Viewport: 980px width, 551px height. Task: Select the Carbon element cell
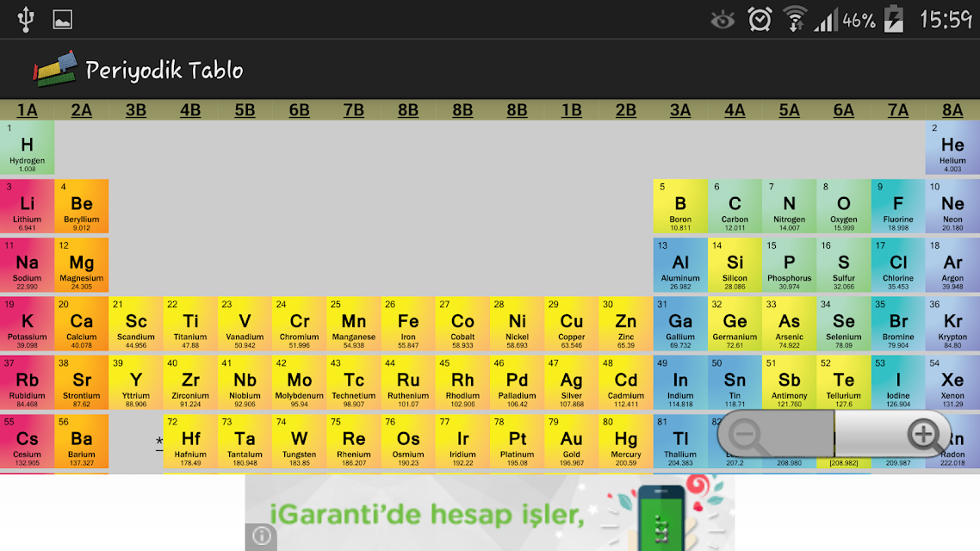point(735,206)
